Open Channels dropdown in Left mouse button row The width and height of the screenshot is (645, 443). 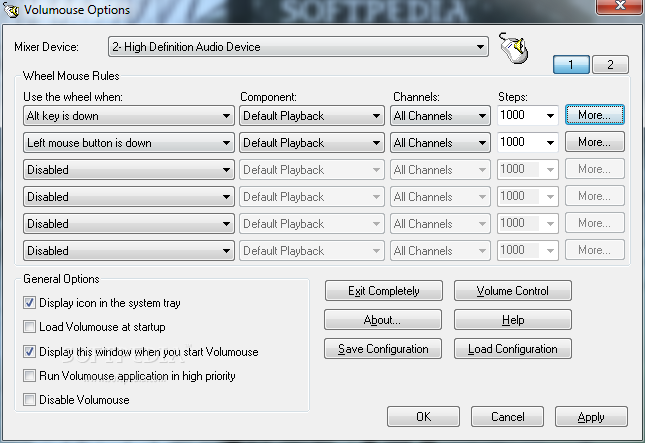[440, 143]
